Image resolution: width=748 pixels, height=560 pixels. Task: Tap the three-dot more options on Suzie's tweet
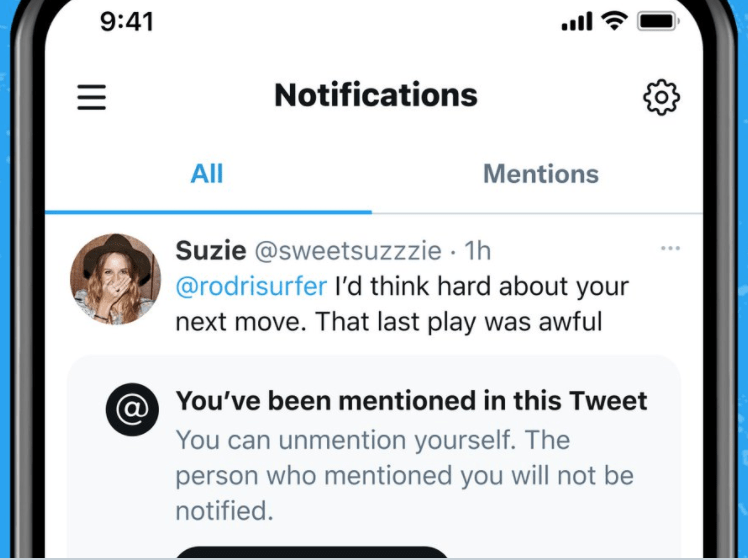[670, 248]
